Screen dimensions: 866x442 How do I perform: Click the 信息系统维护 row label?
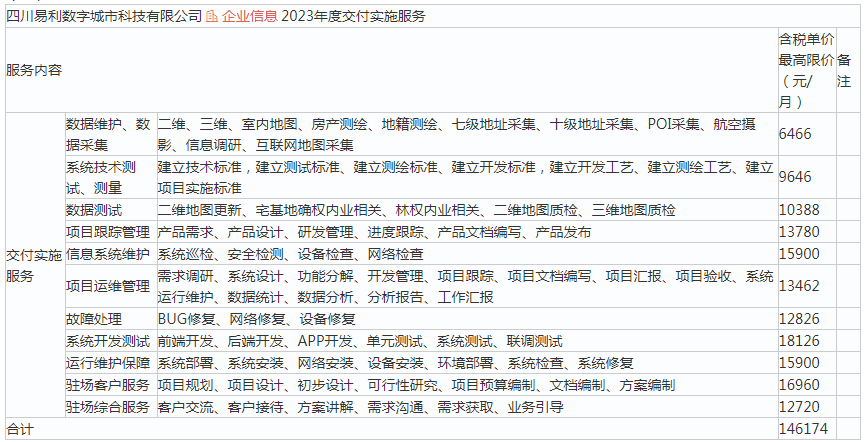pyautogui.click(x=107, y=254)
